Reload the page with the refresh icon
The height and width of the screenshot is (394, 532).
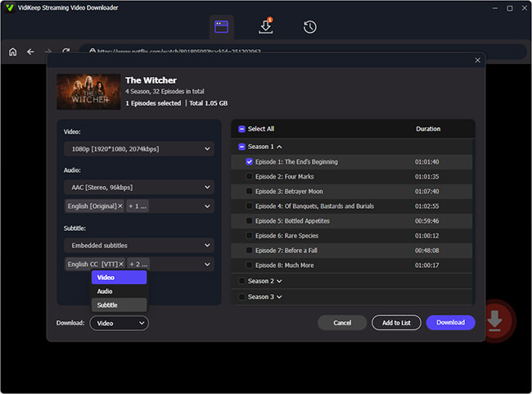[x=65, y=51]
